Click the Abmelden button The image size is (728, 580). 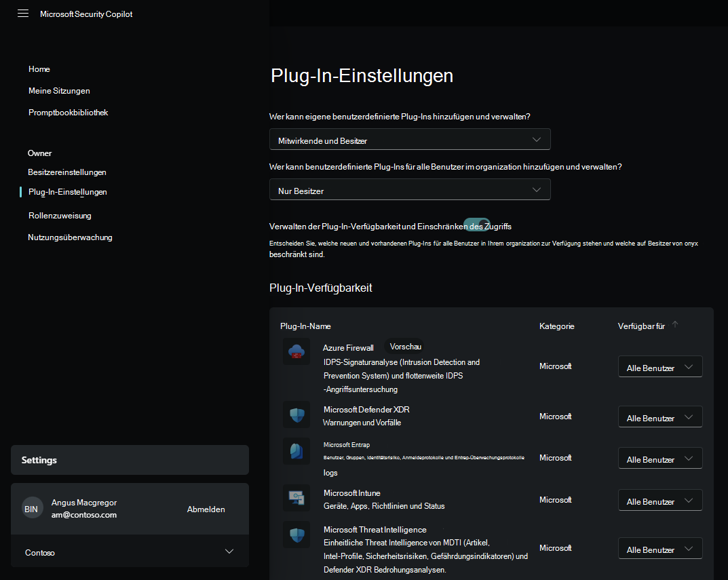206,508
